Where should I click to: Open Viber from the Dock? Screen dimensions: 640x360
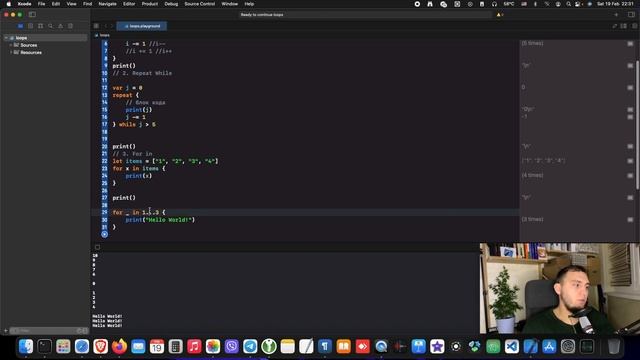pyautogui.click(x=231, y=347)
